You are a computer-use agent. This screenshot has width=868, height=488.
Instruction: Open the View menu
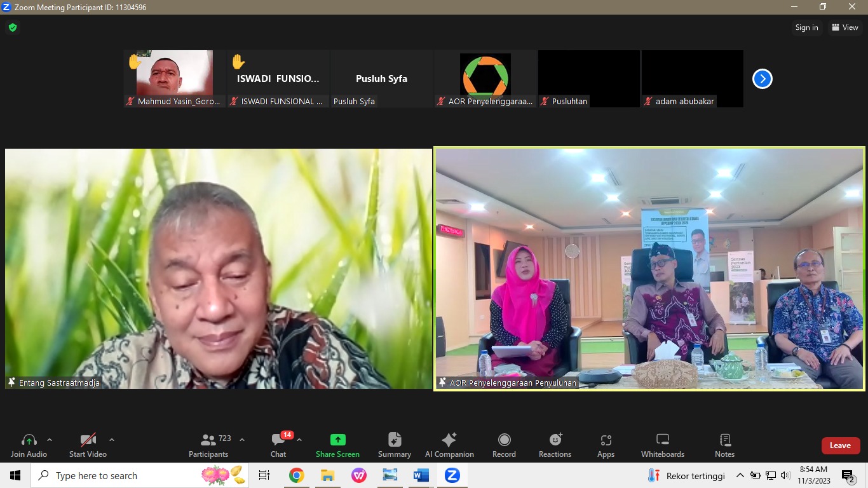pos(846,27)
